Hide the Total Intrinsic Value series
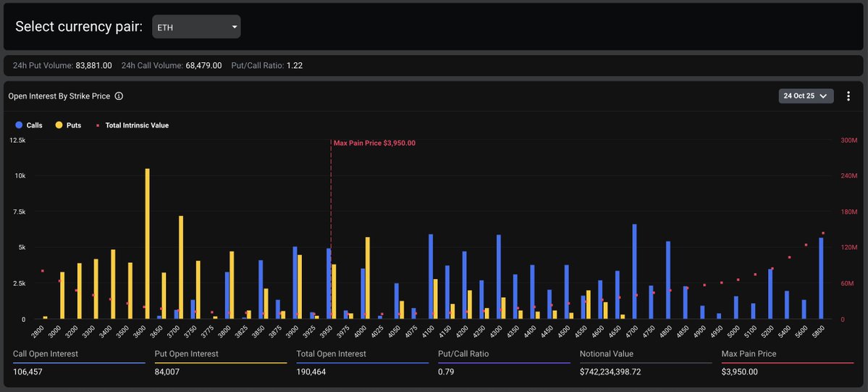Image resolution: width=868 pixels, height=392 pixels. coord(132,125)
